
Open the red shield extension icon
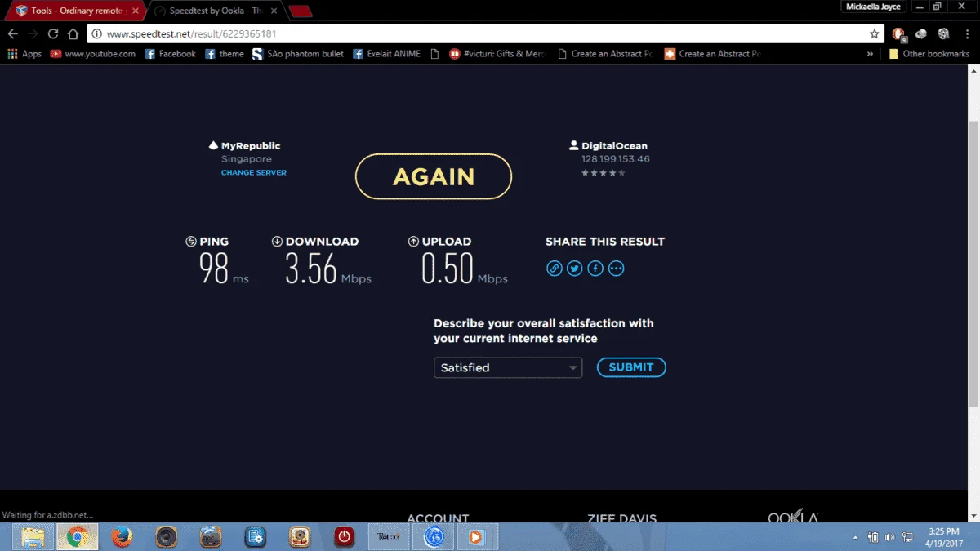(x=899, y=33)
